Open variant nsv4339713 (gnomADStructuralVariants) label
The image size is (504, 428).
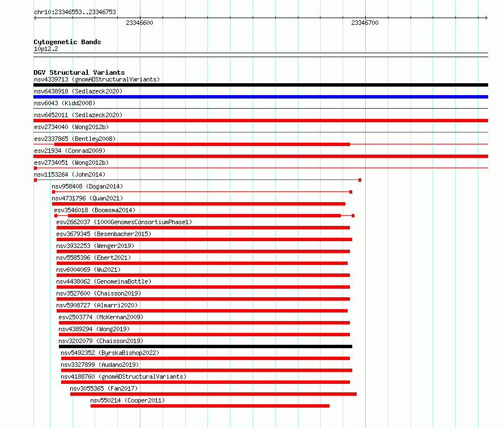pos(97,79)
